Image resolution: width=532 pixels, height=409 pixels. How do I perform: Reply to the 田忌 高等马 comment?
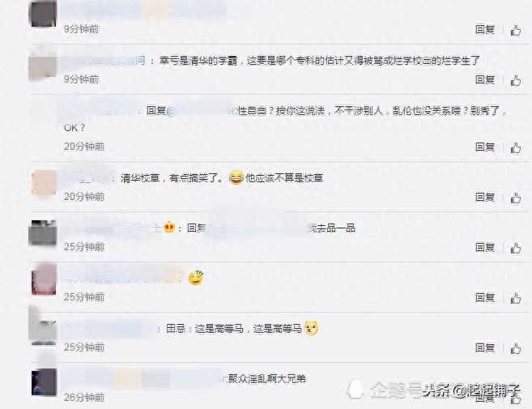tap(485, 348)
